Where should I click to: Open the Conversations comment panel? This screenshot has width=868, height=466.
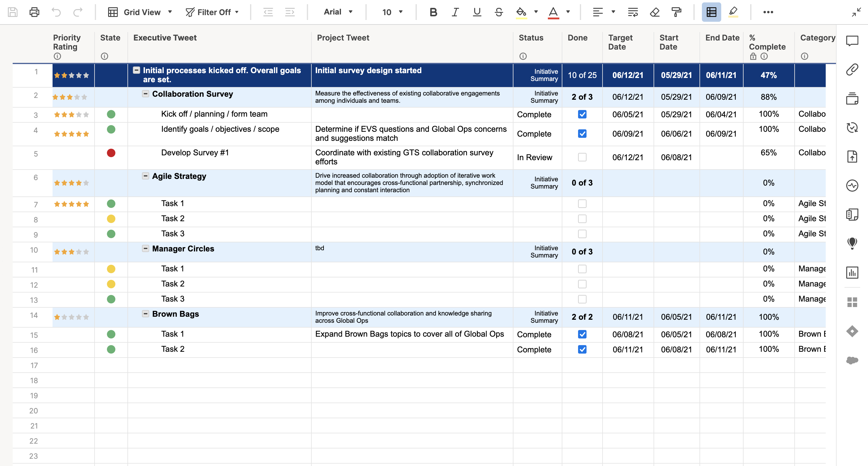pos(852,41)
